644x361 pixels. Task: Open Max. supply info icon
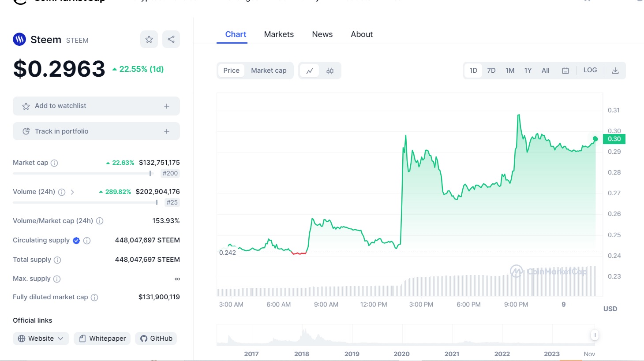click(x=57, y=279)
